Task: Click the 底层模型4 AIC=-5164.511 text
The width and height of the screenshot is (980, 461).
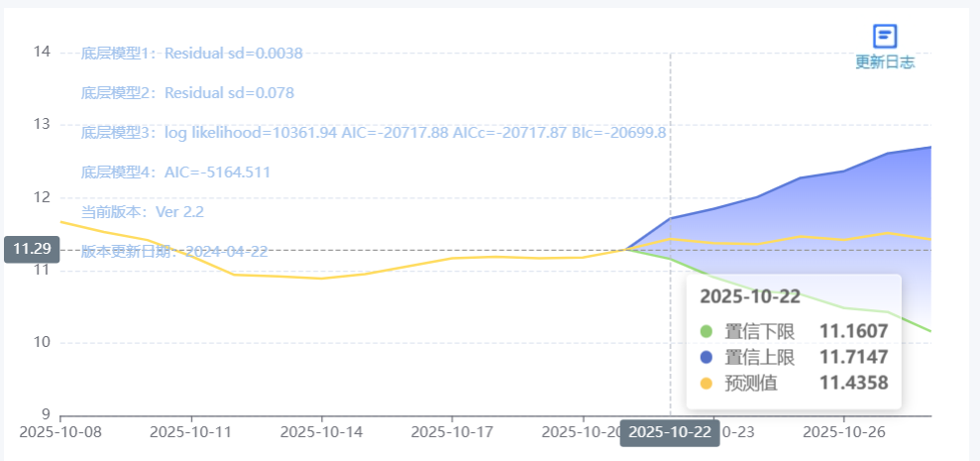Action: pos(175,173)
